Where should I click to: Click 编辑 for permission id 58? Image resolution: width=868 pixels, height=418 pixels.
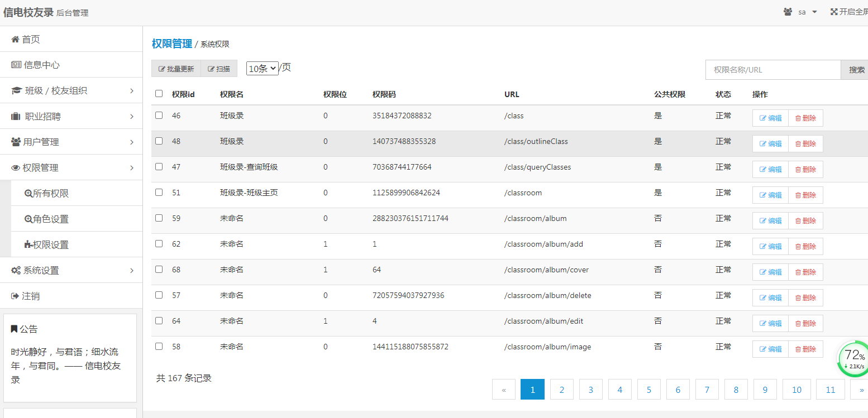770,349
